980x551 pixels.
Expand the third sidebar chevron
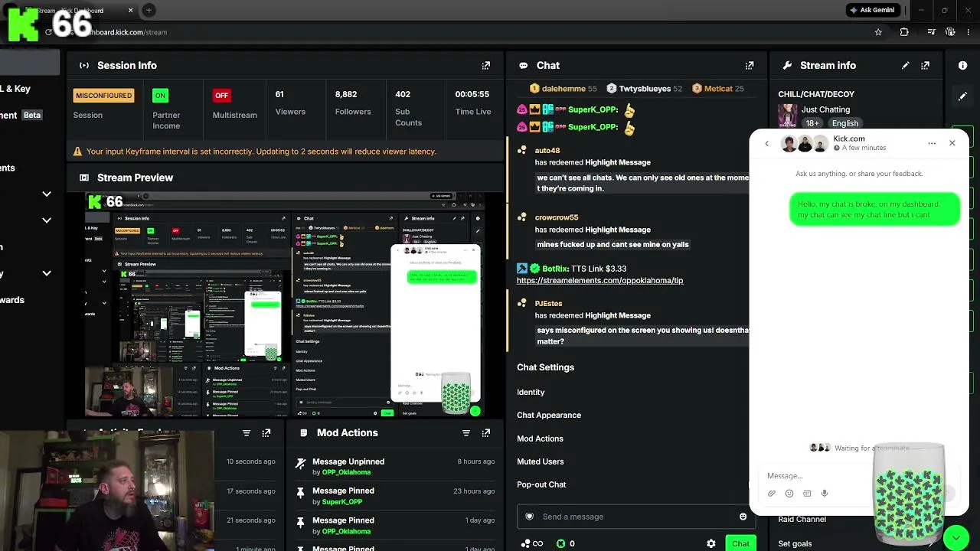point(47,273)
